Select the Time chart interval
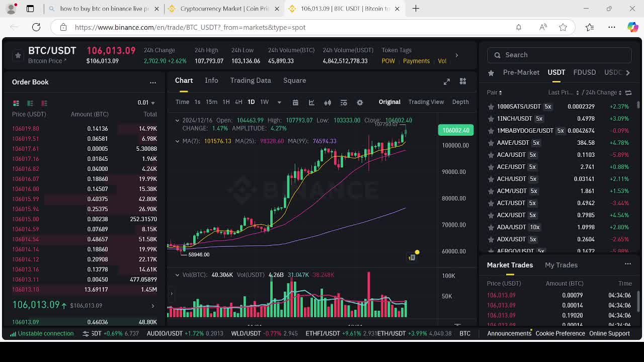The image size is (644, 362). tap(182, 102)
